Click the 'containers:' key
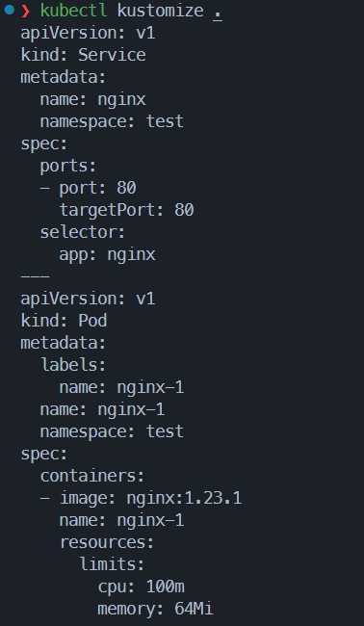The height and width of the screenshot is (626, 364). coord(92,476)
